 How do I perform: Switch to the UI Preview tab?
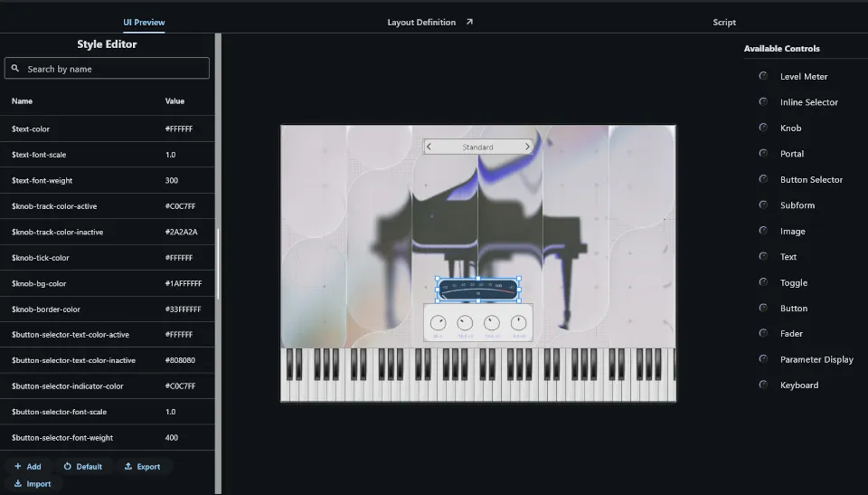pos(144,23)
